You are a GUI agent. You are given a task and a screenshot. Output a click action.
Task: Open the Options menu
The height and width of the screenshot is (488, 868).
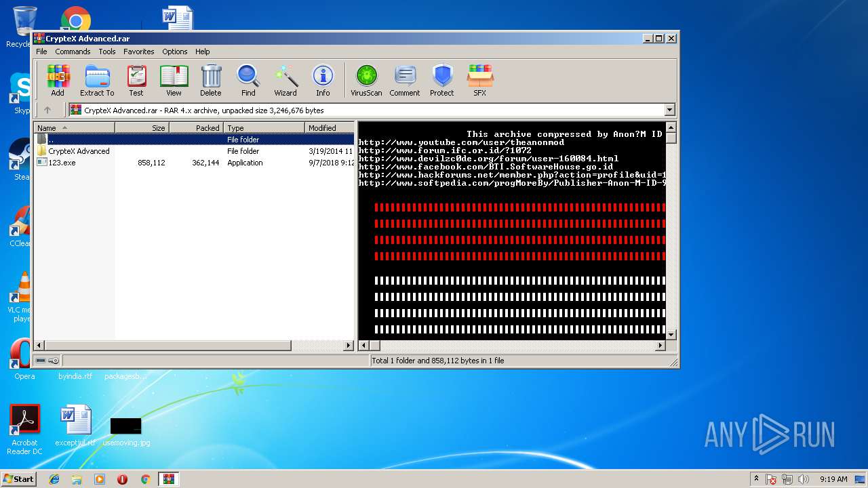(x=174, y=52)
